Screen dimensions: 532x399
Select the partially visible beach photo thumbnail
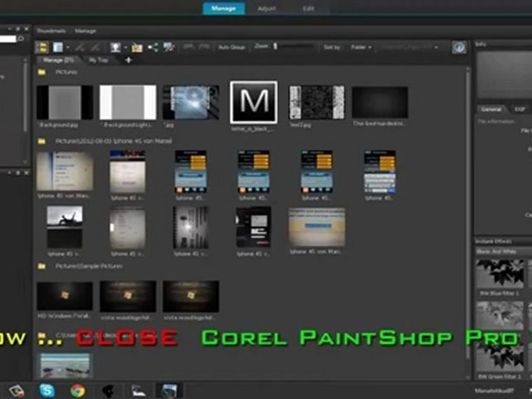point(65,365)
